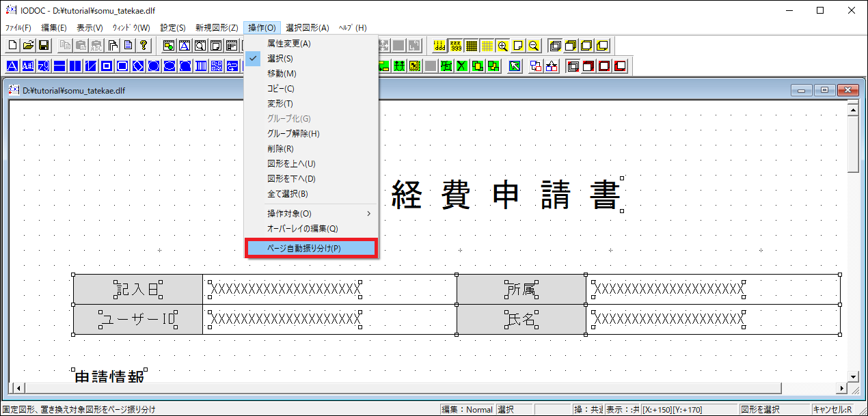This screenshot has width=868, height=416.
Task: Click the 経費申請書 title text
Action: tap(506, 195)
